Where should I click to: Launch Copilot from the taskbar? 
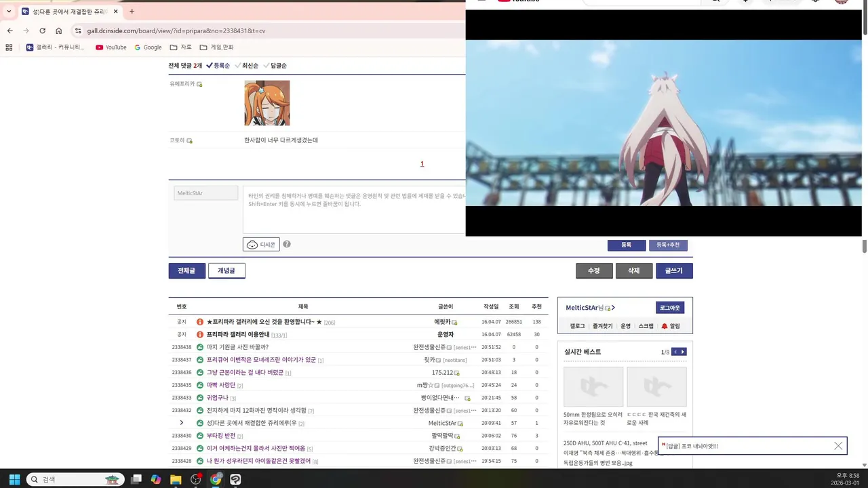[x=156, y=479]
